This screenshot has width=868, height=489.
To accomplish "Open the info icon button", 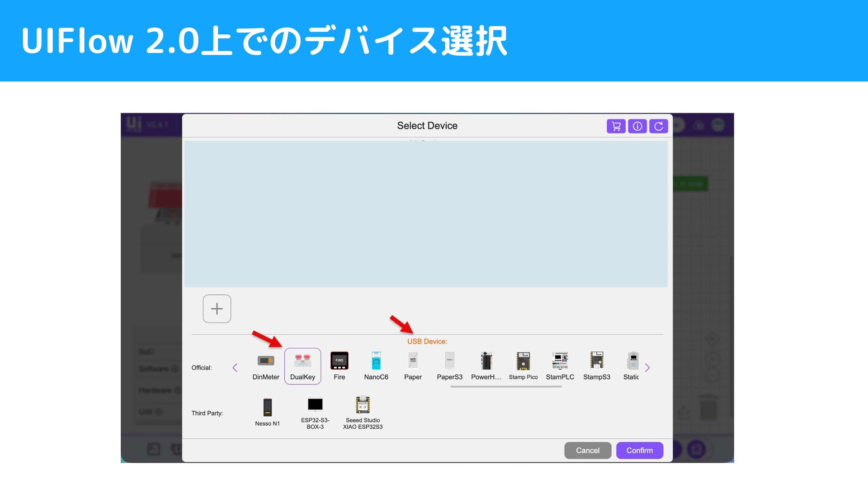I will click(x=637, y=126).
